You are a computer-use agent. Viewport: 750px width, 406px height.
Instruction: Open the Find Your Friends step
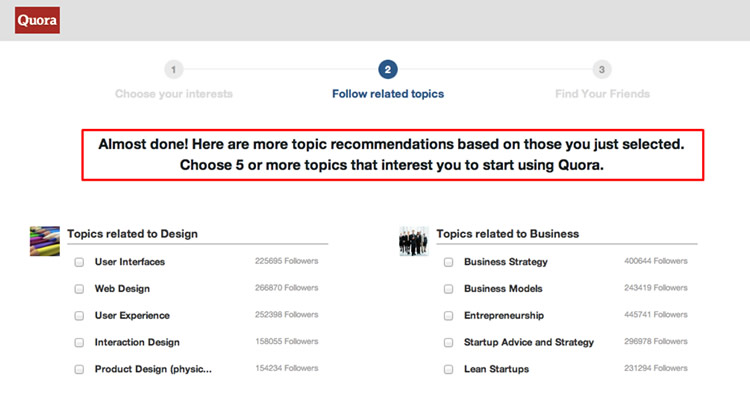[x=602, y=94]
